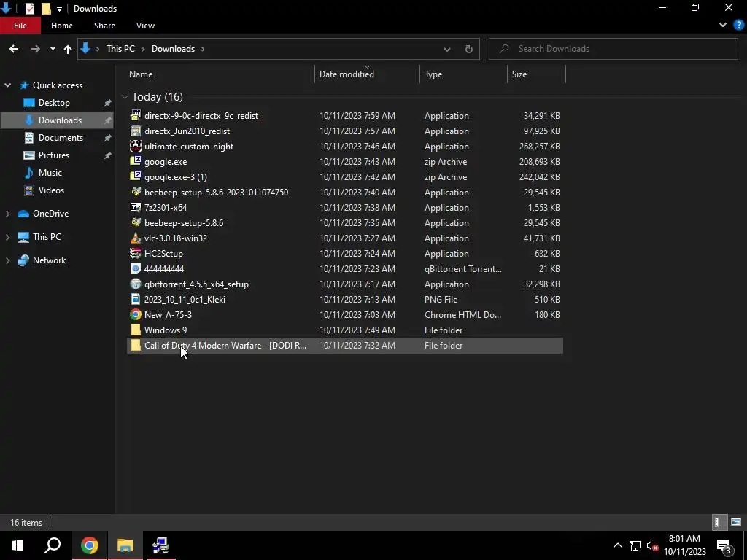Click the network status tray icon
Image resolution: width=747 pixels, height=560 pixels.
[x=635, y=545]
